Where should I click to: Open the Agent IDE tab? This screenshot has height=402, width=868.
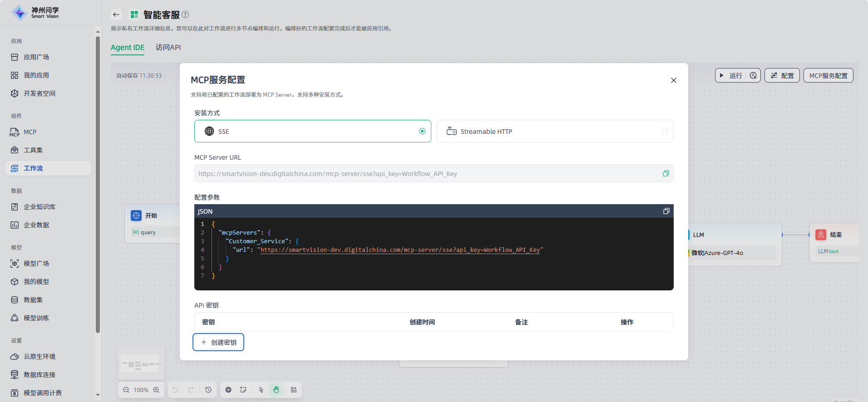[x=127, y=48]
